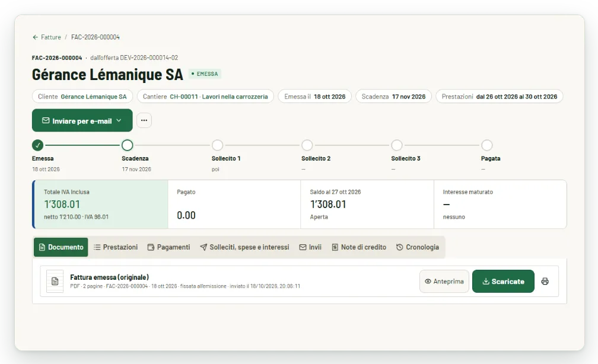Image resolution: width=598 pixels, height=364 pixels.
Task: Click the Fattura emessa (originale) title
Action: [109, 277]
